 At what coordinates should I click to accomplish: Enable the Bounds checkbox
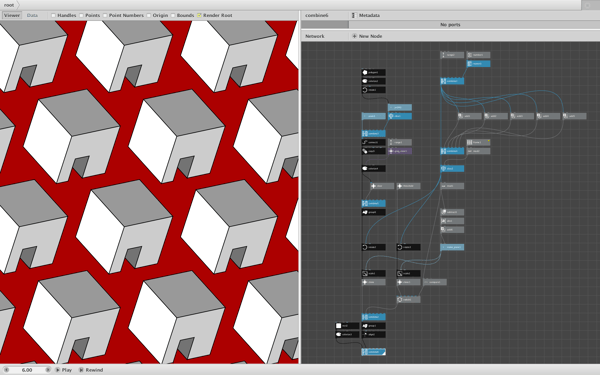click(173, 15)
